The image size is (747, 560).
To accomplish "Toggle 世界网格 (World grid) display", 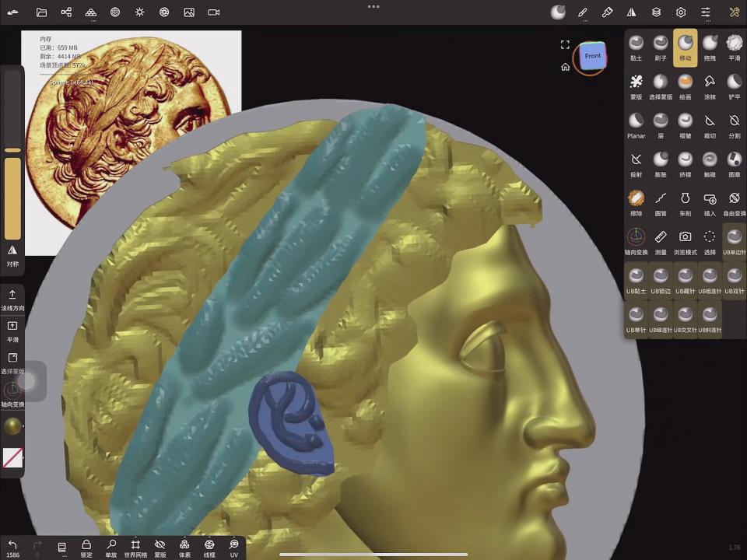I will (135, 548).
